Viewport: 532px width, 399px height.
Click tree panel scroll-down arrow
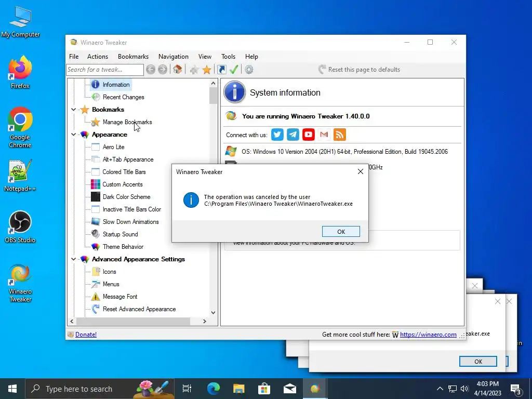pos(213,312)
